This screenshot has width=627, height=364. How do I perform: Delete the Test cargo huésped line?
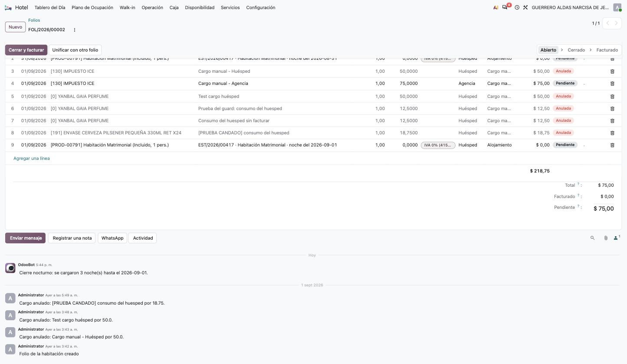pos(612,96)
